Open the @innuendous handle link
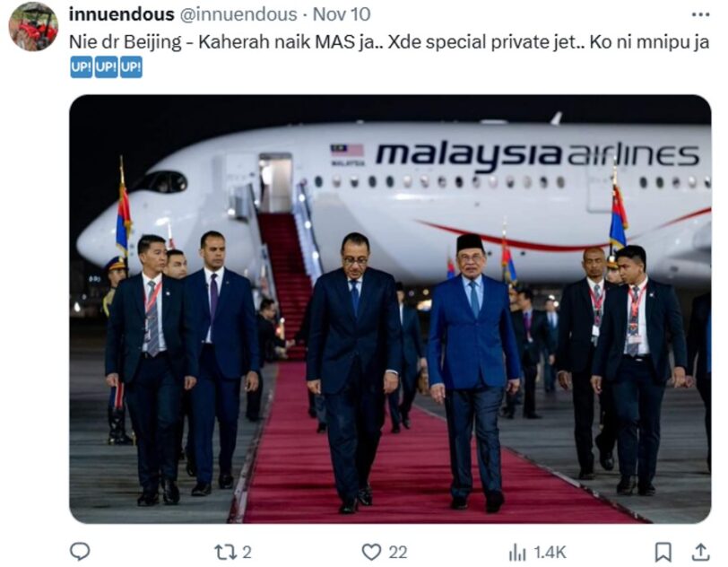 coord(238,14)
